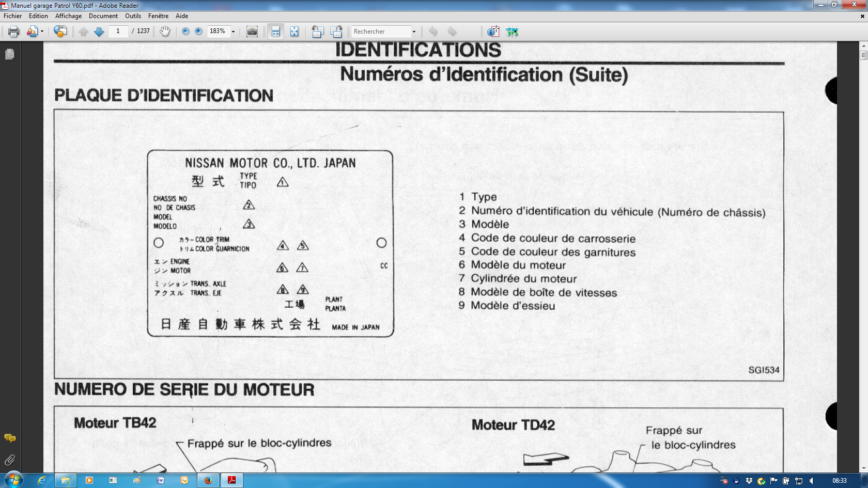
Task: Rotate the view clockwise
Action: [x=336, y=32]
